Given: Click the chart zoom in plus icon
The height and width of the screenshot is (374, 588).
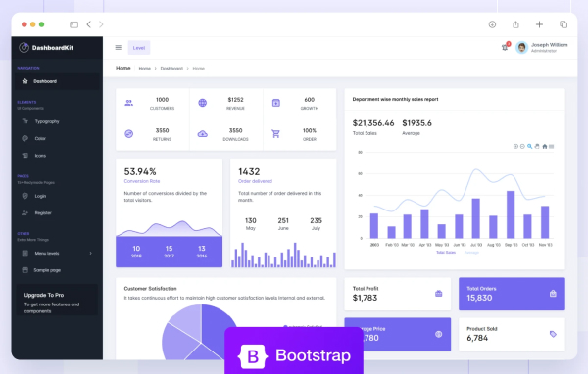Looking at the screenshot, I should 515,147.
